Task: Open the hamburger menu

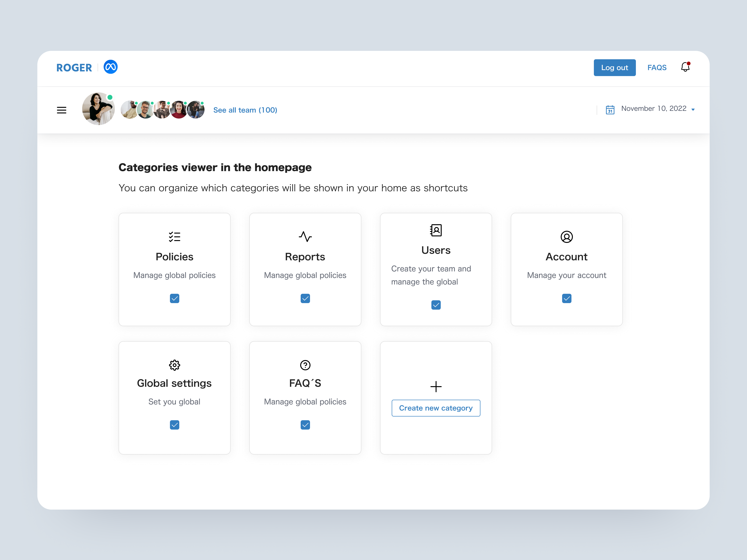Action: tap(61, 110)
